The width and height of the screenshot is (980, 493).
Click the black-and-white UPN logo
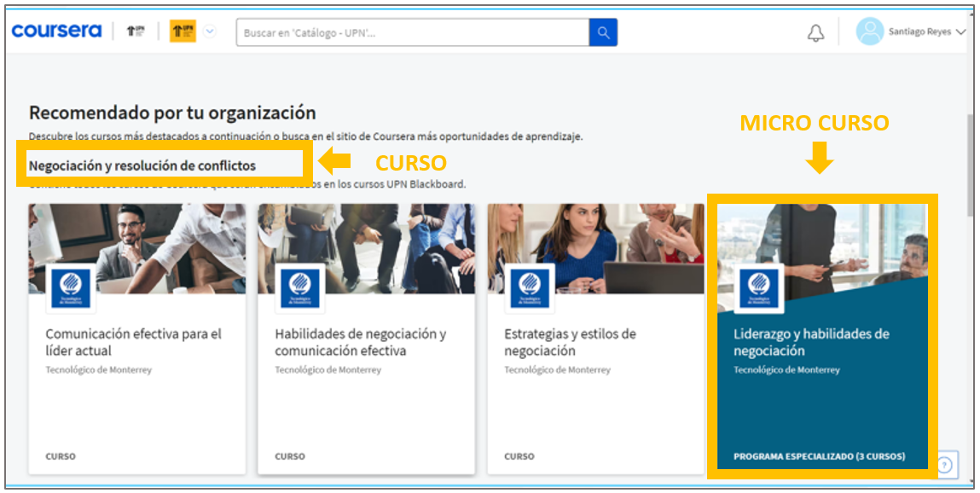tap(135, 32)
